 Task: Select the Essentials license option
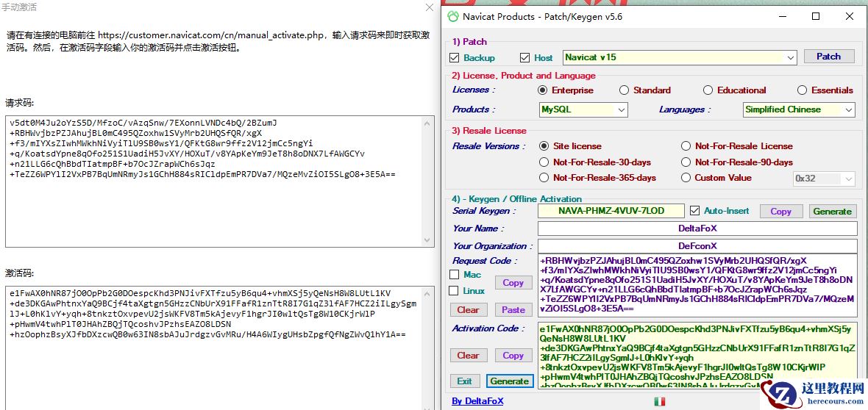click(x=802, y=90)
